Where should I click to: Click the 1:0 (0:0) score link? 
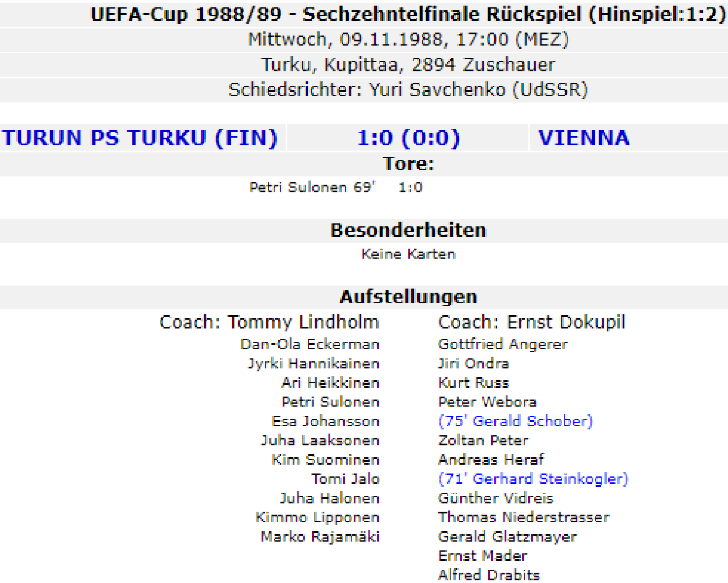pyautogui.click(x=408, y=138)
